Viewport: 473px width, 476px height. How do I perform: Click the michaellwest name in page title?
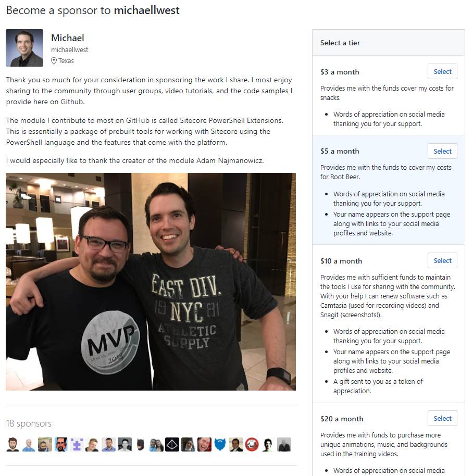146,10
